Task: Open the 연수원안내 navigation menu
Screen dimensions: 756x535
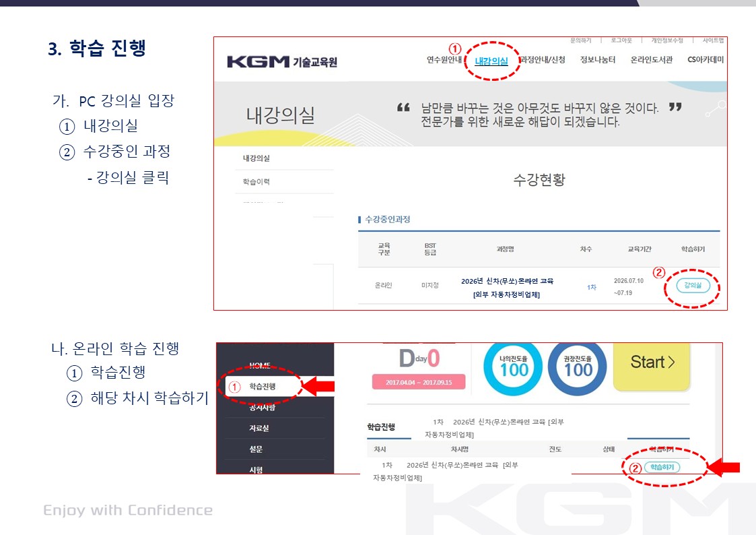Action: point(444,60)
